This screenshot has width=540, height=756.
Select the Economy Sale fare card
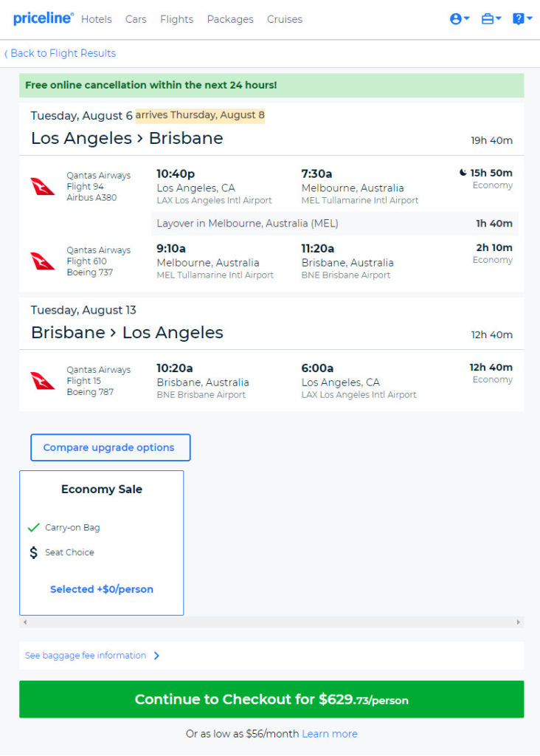102,543
